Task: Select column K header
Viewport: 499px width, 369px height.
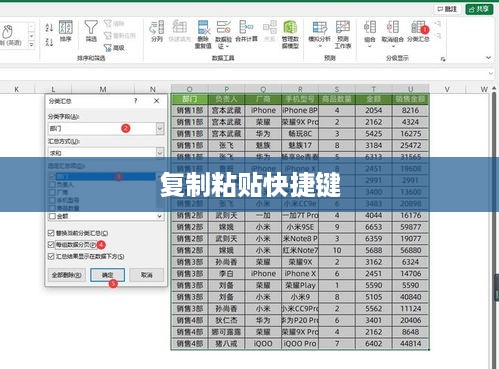Action: pos(16,89)
